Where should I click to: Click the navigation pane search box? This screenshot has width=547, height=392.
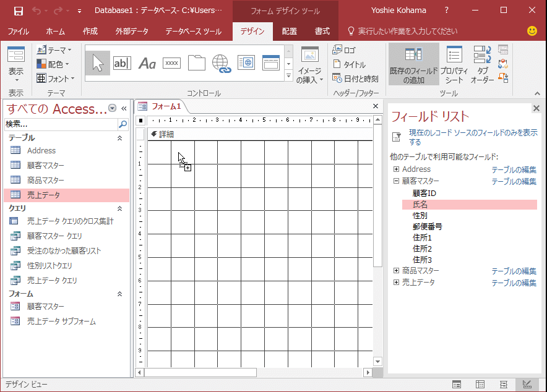60,124
